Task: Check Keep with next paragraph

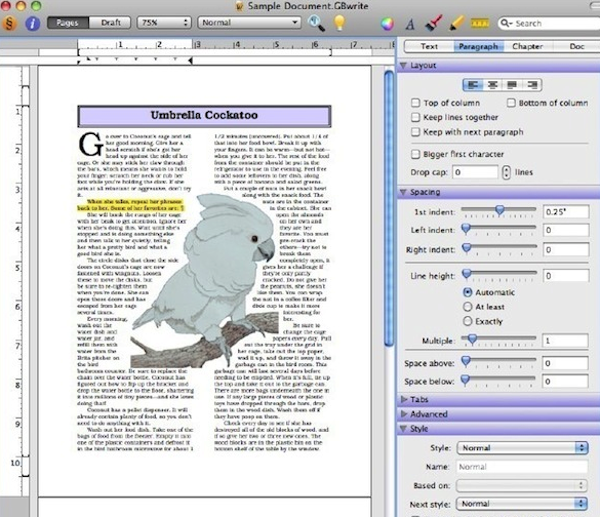Action: coord(415,132)
